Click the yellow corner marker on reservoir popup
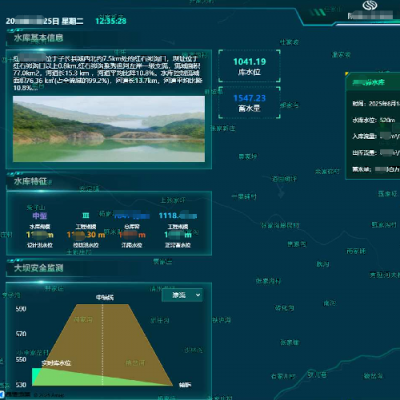Screen dimensions: 400x400 (x=347, y=74)
